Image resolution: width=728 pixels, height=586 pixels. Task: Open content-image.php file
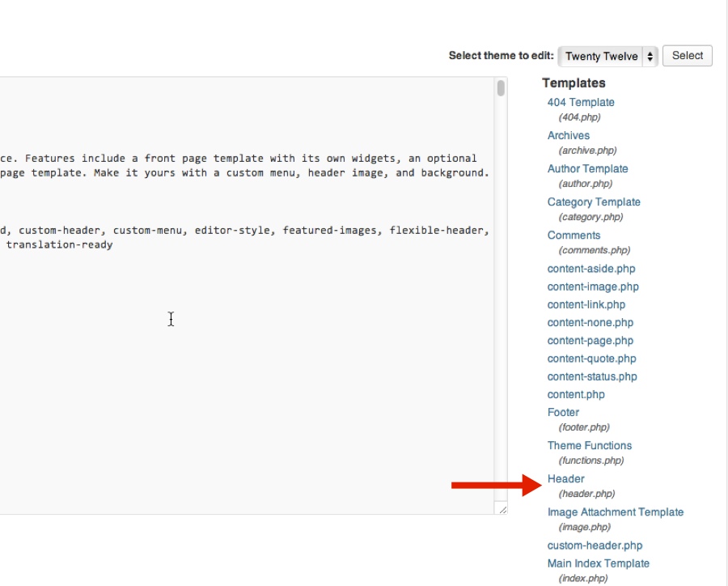click(593, 287)
